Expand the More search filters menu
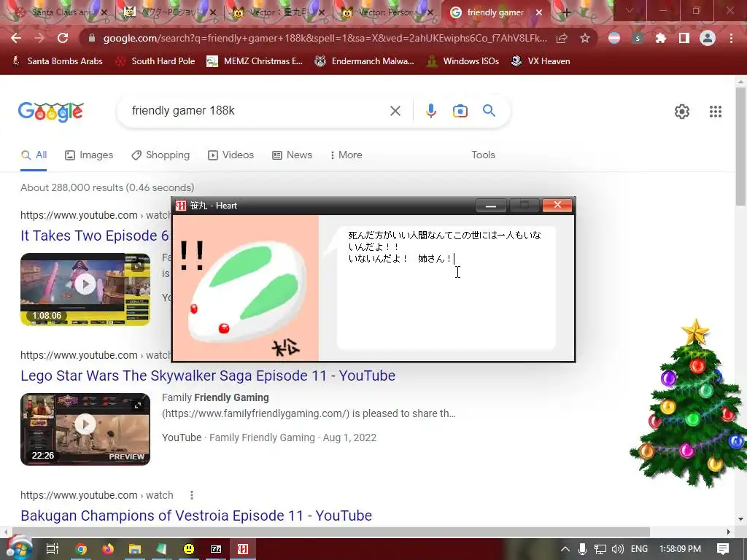The height and width of the screenshot is (560, 747). point(347,155)
